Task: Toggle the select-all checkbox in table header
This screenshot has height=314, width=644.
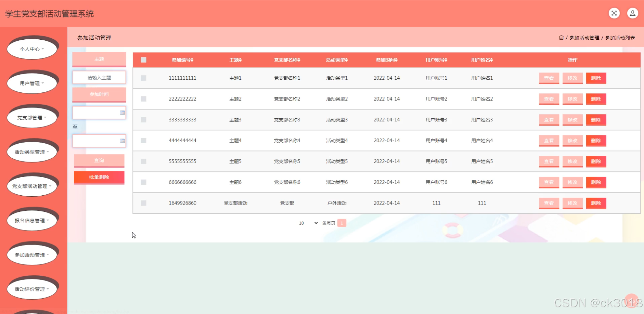Action: (144, 60)
